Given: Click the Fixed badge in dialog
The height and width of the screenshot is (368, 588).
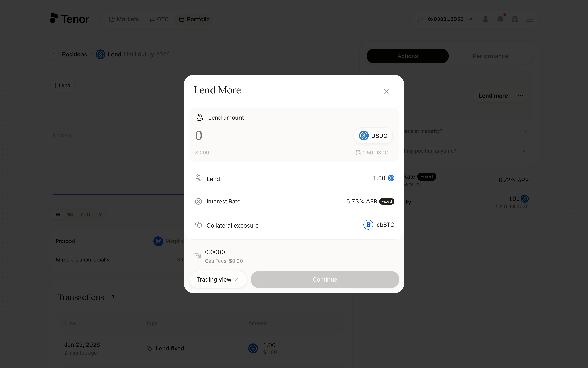Looking at the screenshot, I should (x=386, y=201).
